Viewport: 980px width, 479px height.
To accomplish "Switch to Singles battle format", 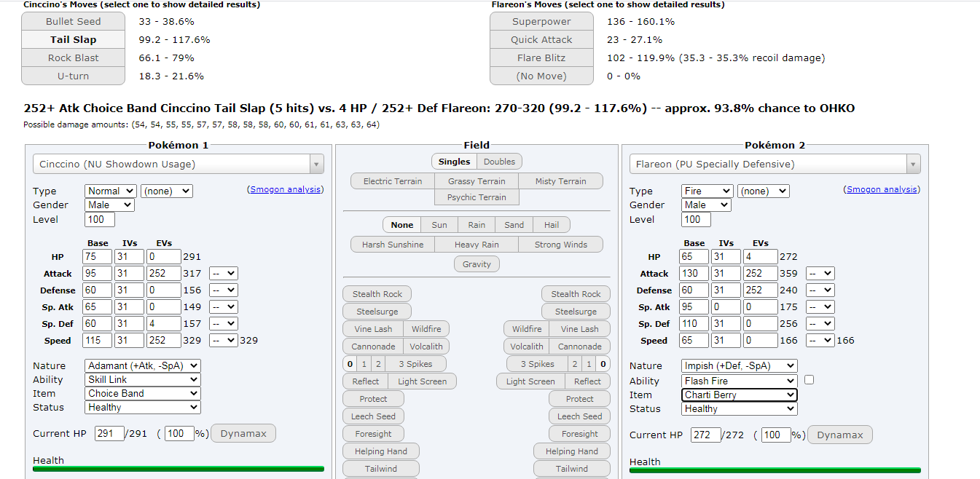I will (x=453, y=162).
